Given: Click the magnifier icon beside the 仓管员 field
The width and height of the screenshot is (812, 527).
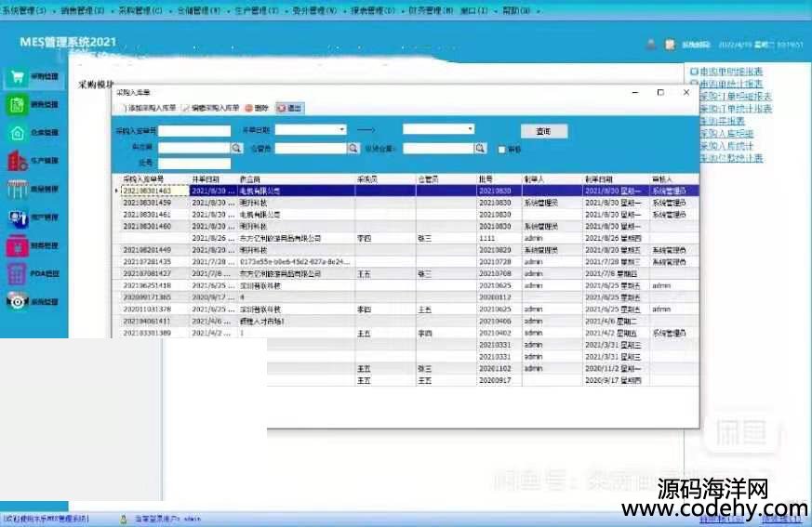Looking at the screenshot, I should coord(353,148).
